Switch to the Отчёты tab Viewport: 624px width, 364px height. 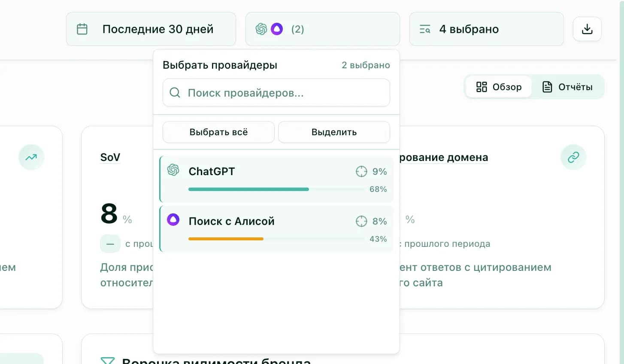(567, 87)
